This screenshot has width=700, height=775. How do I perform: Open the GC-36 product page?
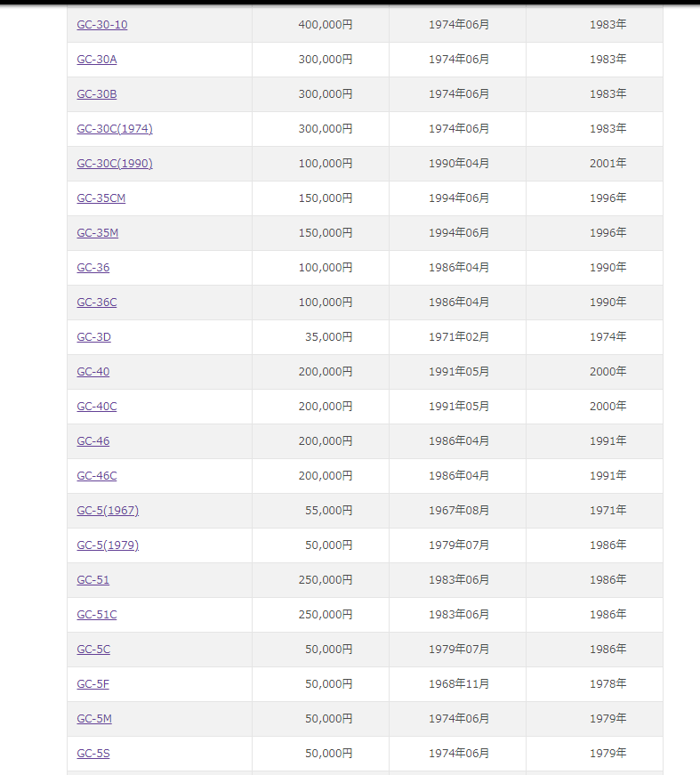click(93, 268)
